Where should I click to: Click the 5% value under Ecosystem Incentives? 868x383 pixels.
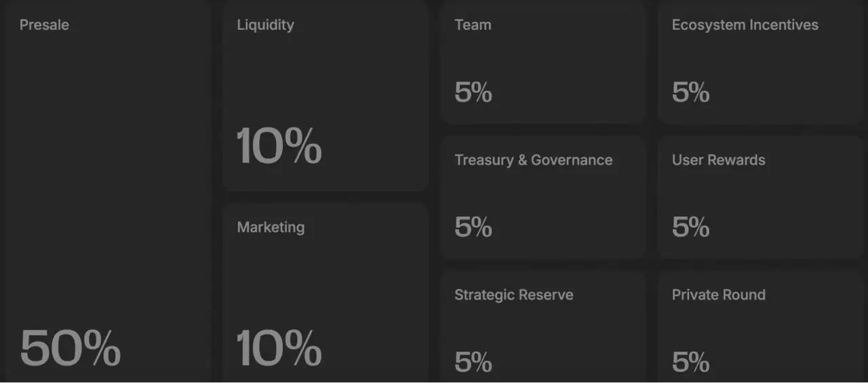pyautogui.click(x=690, y=92)
